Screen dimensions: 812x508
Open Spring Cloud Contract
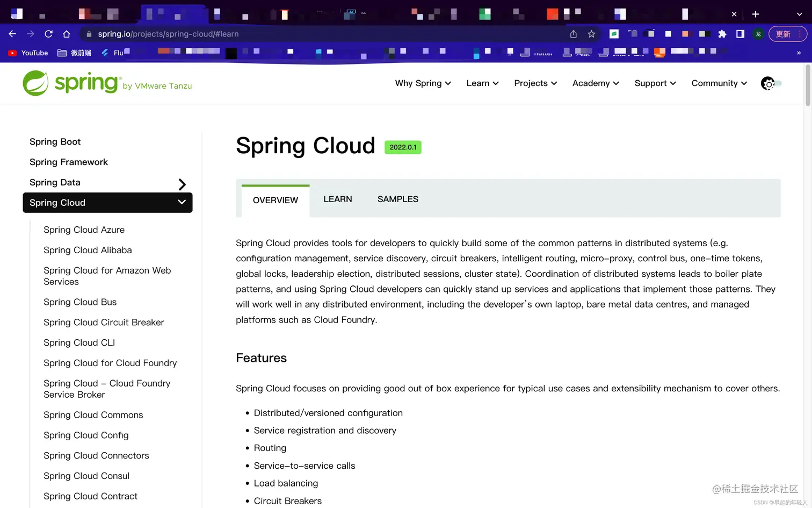click(x=90, y=497)
